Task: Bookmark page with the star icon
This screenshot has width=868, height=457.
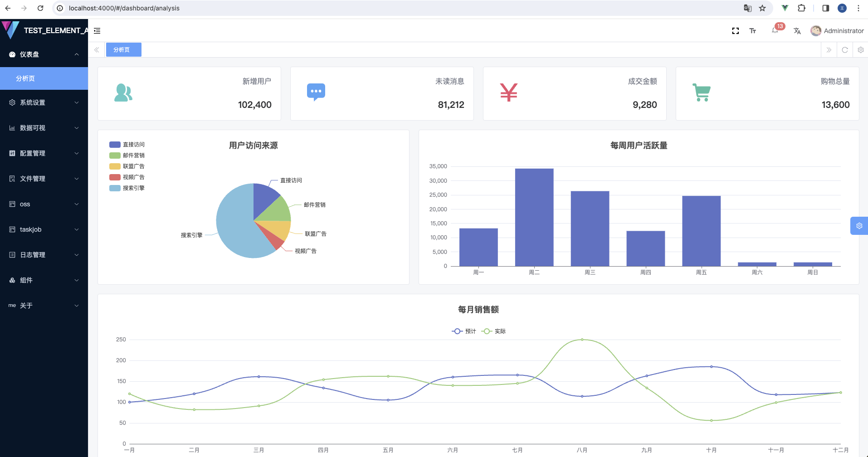Action: click(x=762, y=8)
